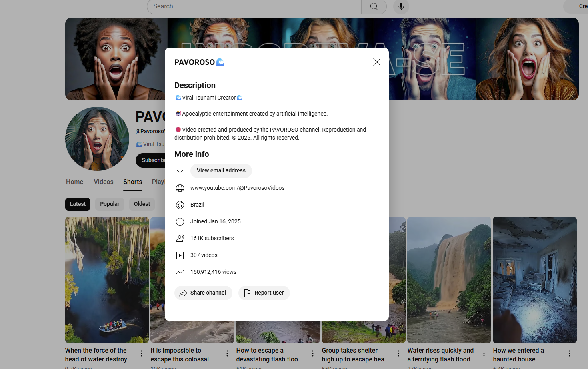Screen dimensions: 588x369
Task: Open options menu for Water rises short
Action: coord(484,353)
